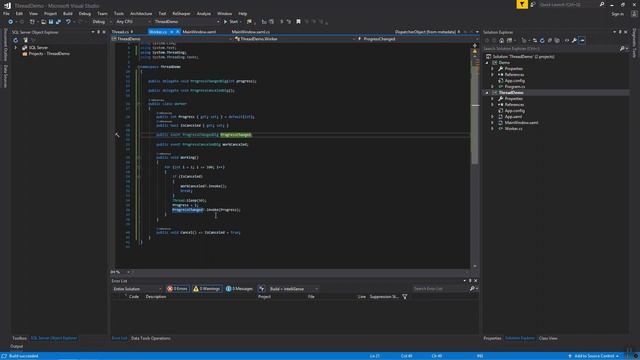Switch to Data Tools Operations tab
The width and height of the screenshot is (640, 360).
click(151, 338)
